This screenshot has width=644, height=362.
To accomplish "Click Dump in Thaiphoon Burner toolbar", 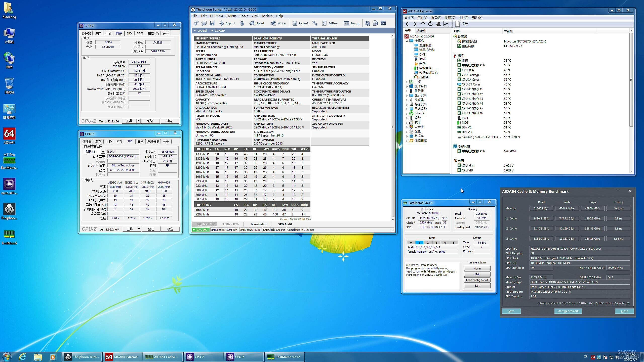I will click(351, 23).
